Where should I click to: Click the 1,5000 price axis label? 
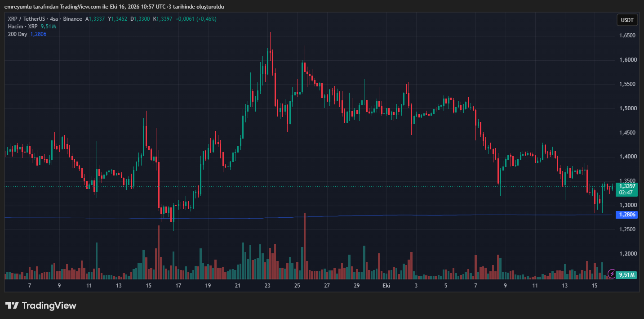click(x=627, y=108)
